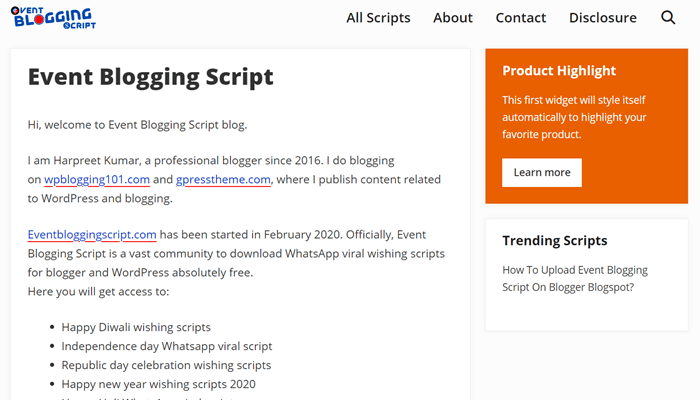Image resolution: width=700 pixels, height=400 pixels.
Task: Click Happy new year wishing scripts 2020
Action: click(x=158, y=384)
